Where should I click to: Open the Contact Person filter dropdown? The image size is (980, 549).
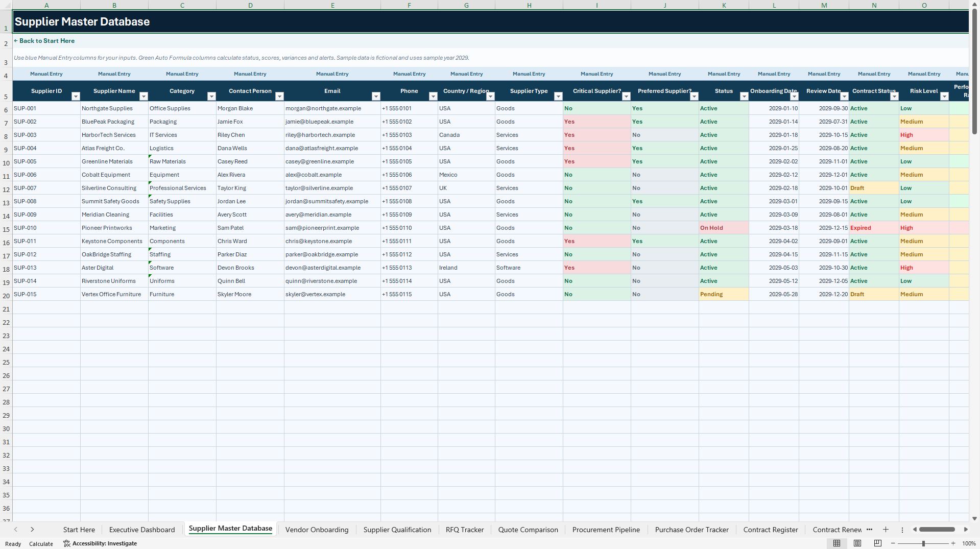[x=279, y=97]
